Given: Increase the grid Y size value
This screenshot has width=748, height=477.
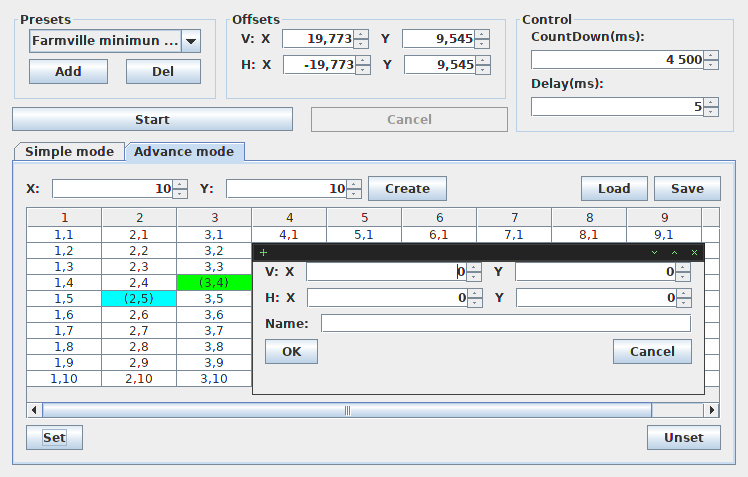Looking at the screenshot, I should click(354, 184).
